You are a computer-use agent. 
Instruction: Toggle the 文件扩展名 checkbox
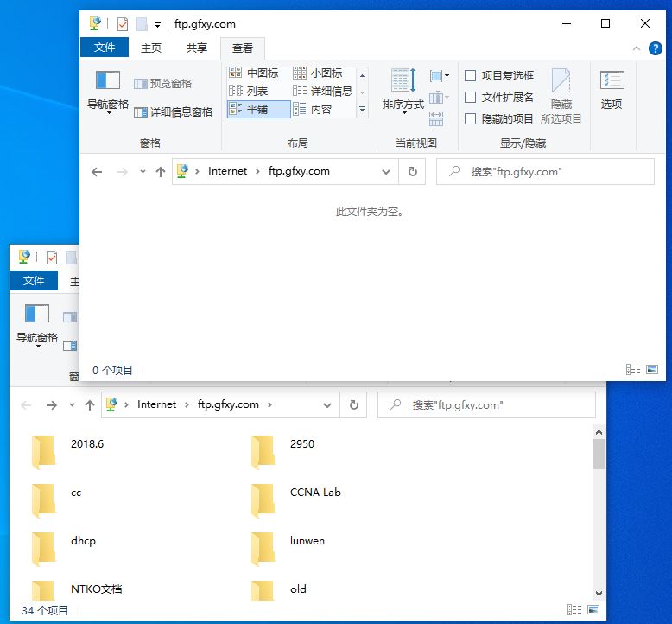pos(471,98)
